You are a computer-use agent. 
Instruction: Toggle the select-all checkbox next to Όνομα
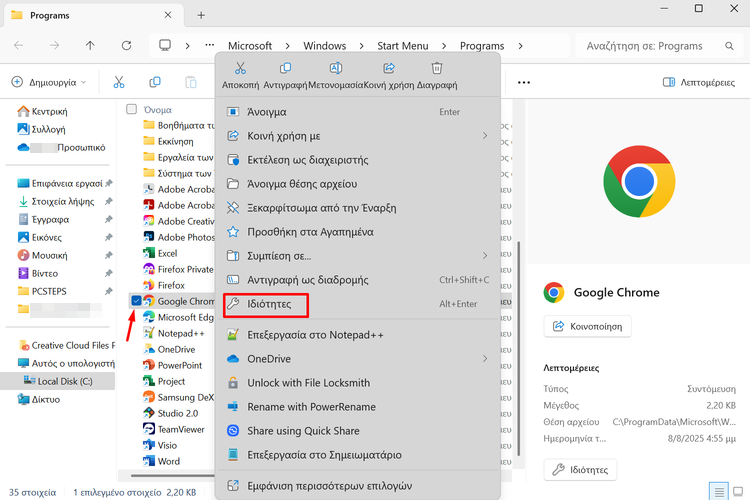pos(132,109)
